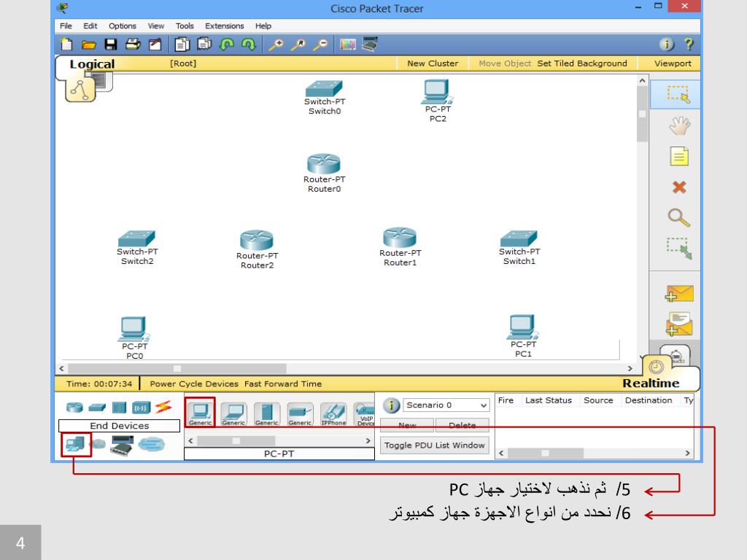
Task: Click the workspace horizontal scrollbar
Action: (x=346, y=368)
